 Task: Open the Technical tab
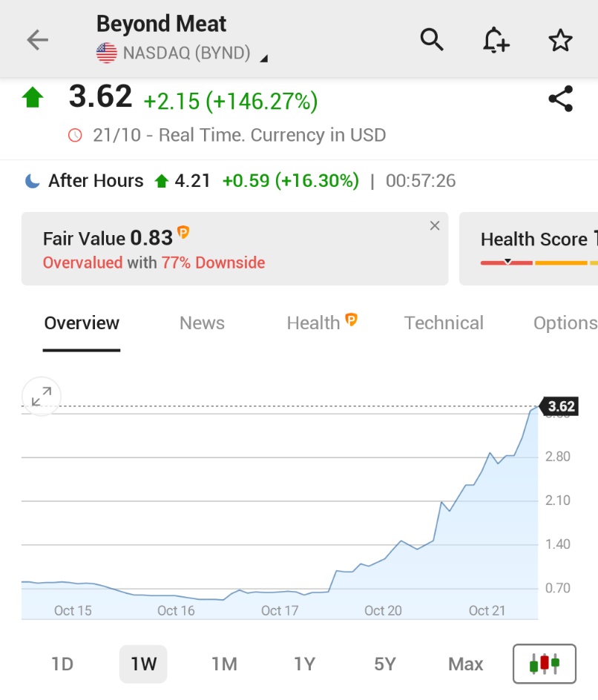coord(444,323)
